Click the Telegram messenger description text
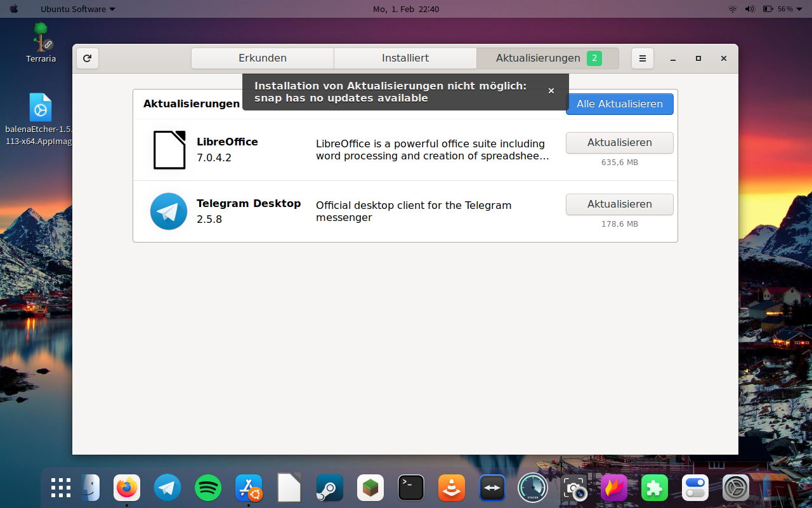 414,211
